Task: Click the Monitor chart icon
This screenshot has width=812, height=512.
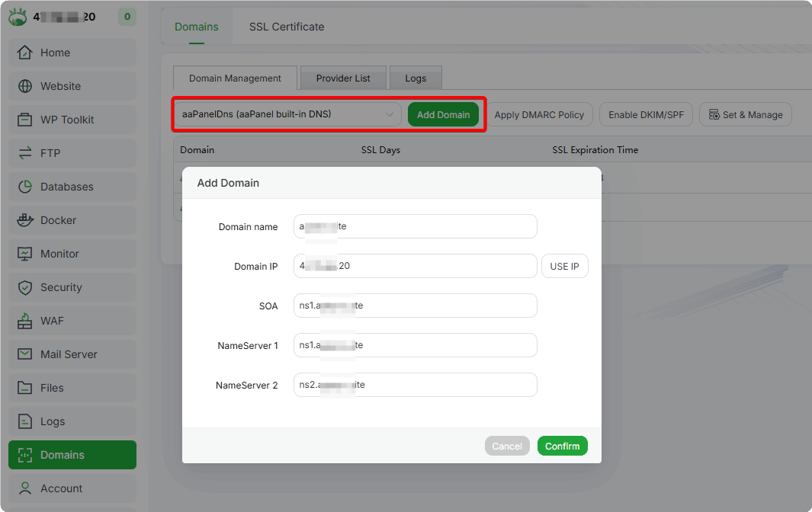Action: click(25, 254)
